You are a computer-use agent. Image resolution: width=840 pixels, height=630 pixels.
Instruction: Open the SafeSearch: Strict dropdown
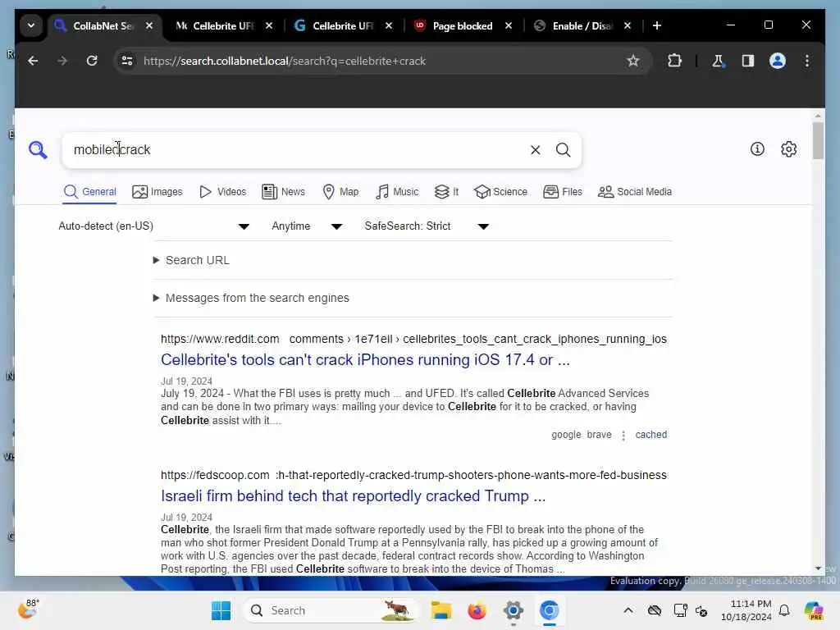(427, 226)
